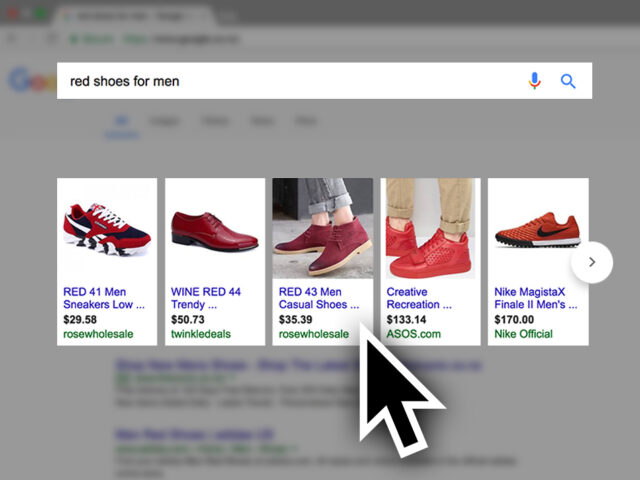Click the blue magnifier search icon
The image size is (640, 480).
coord(568,81)
